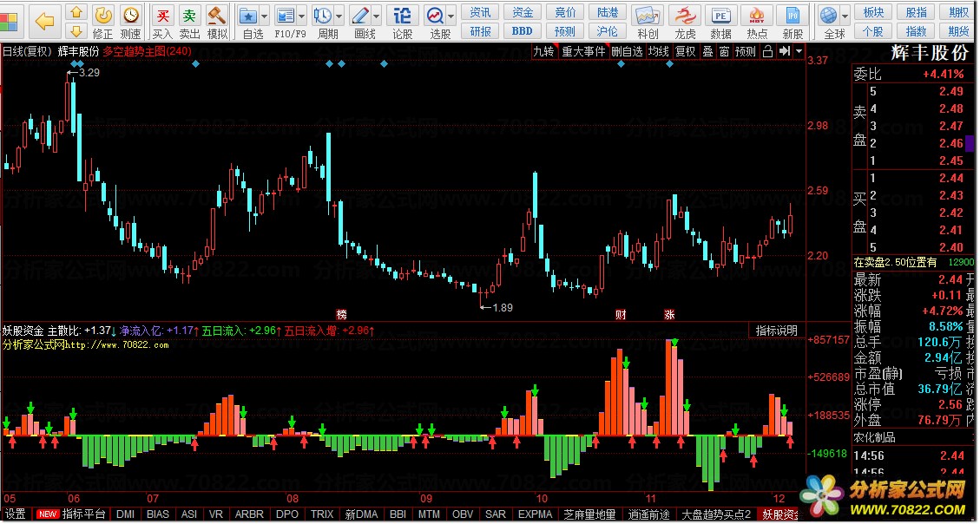The image size is (980, 524).
Task: Click the padlock icon in chart toolbar
Action: [x=767, y=52]
